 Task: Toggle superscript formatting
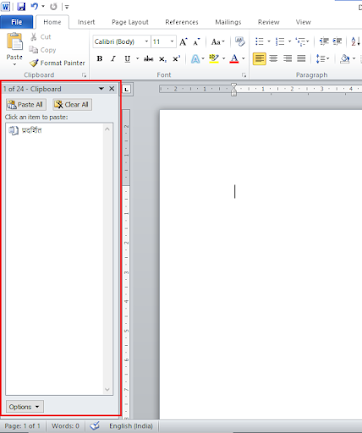point(176,59)
